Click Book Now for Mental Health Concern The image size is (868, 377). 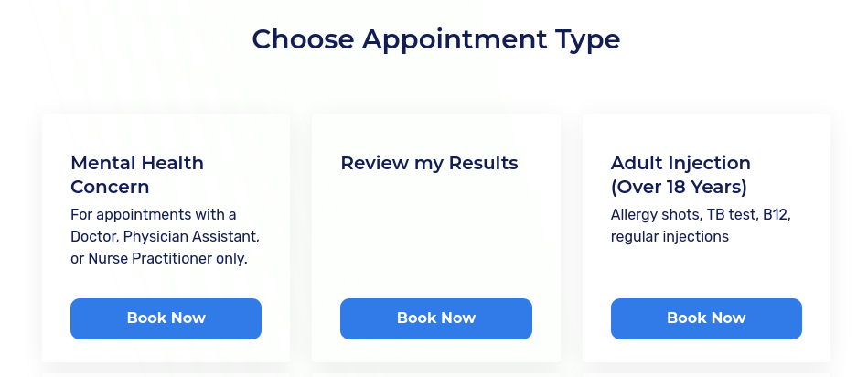click(x=166, y=318)
